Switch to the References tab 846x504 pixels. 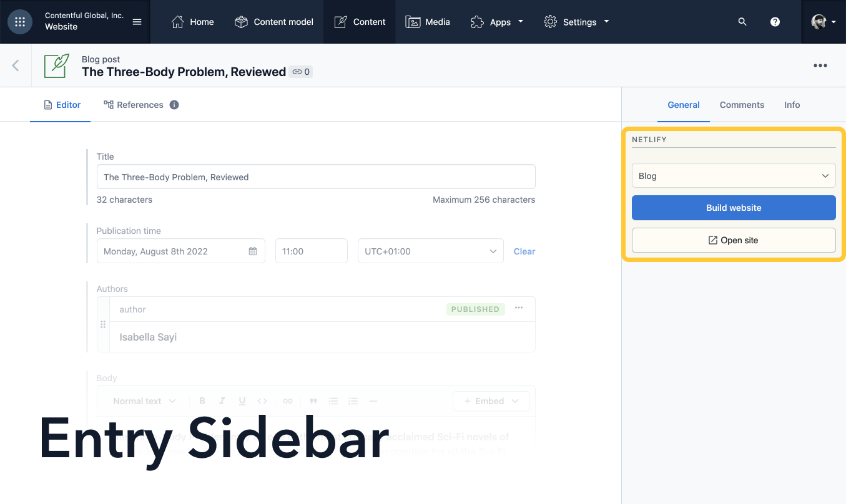point(140,104)
